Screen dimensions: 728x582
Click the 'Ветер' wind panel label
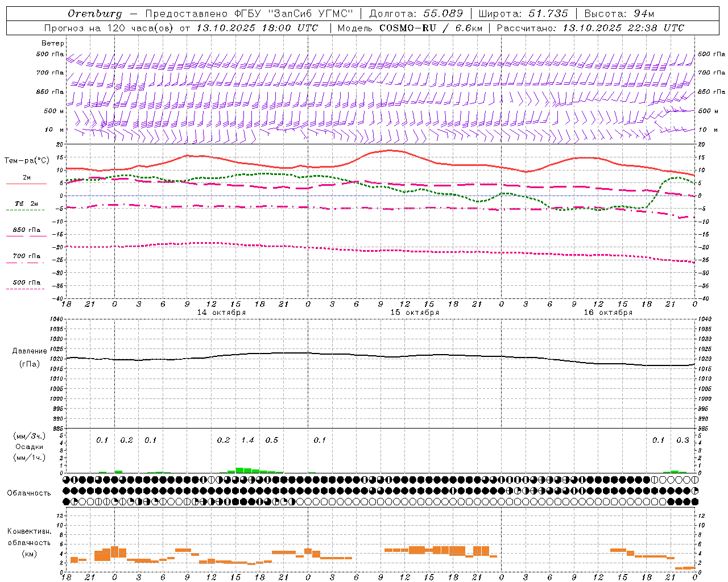click(53, 43)
